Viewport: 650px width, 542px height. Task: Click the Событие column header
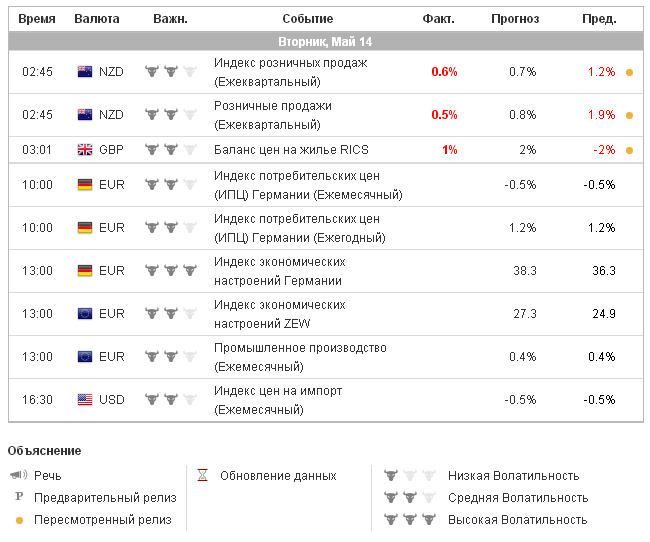tap(308, 19)
